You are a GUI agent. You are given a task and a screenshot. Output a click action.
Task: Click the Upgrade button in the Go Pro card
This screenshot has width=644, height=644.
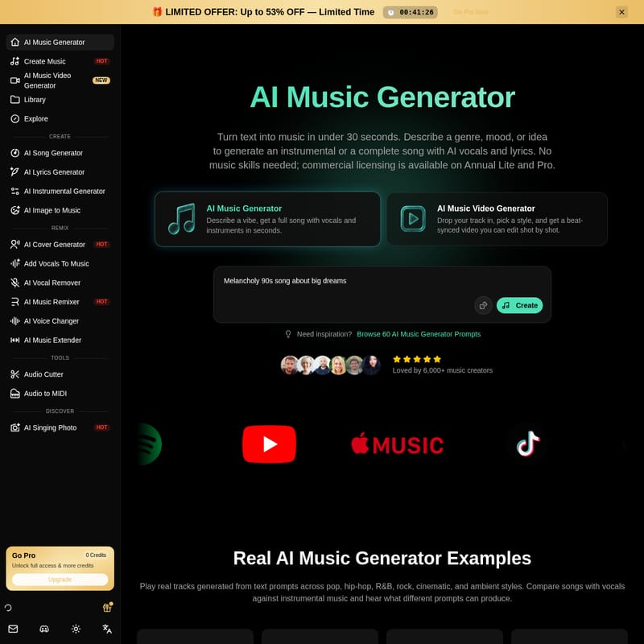(x=60, y=580)
